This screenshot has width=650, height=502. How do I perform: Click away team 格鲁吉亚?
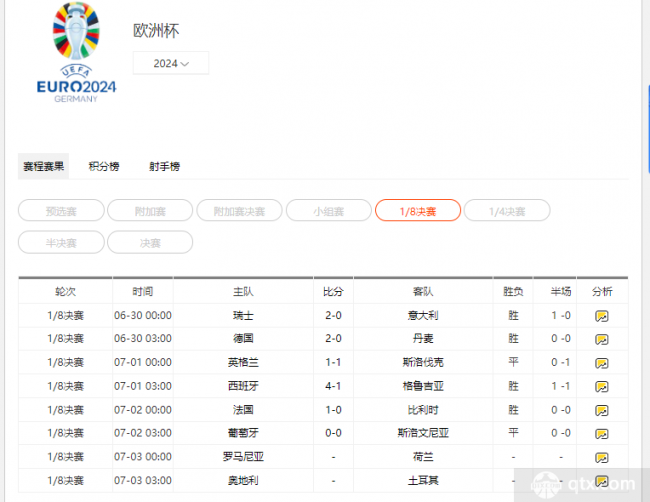[x=423, y=386]
